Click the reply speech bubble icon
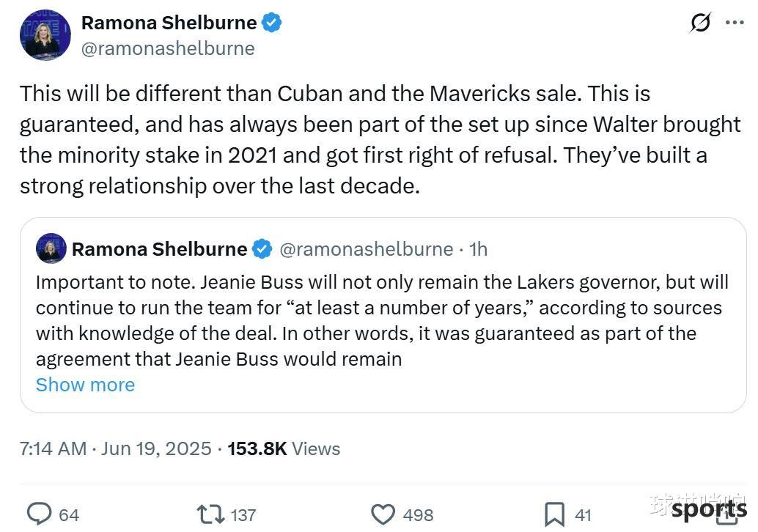This screenshot has width=758, height=532. point(39,514)
